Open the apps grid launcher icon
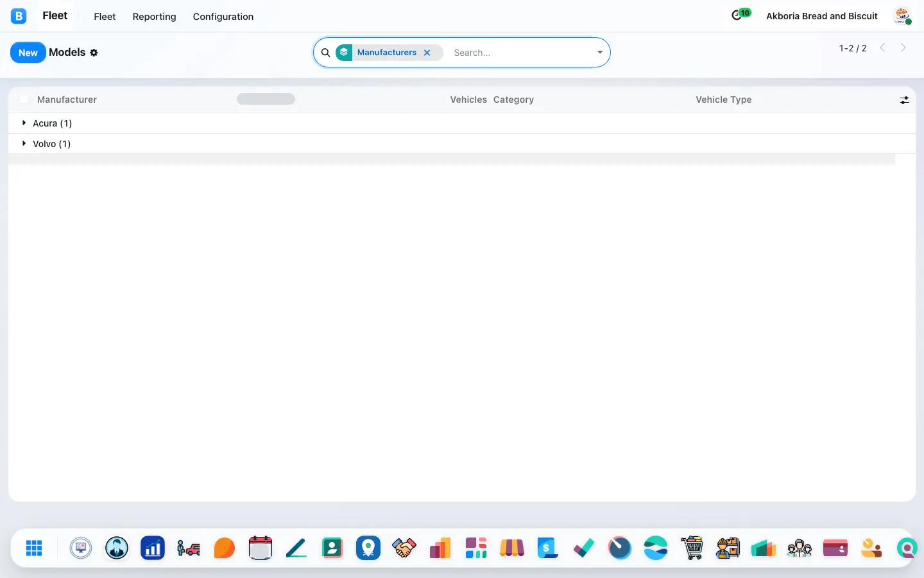This screenshot has width=924, height=578. pyautogui.click(x=34, y=548)
